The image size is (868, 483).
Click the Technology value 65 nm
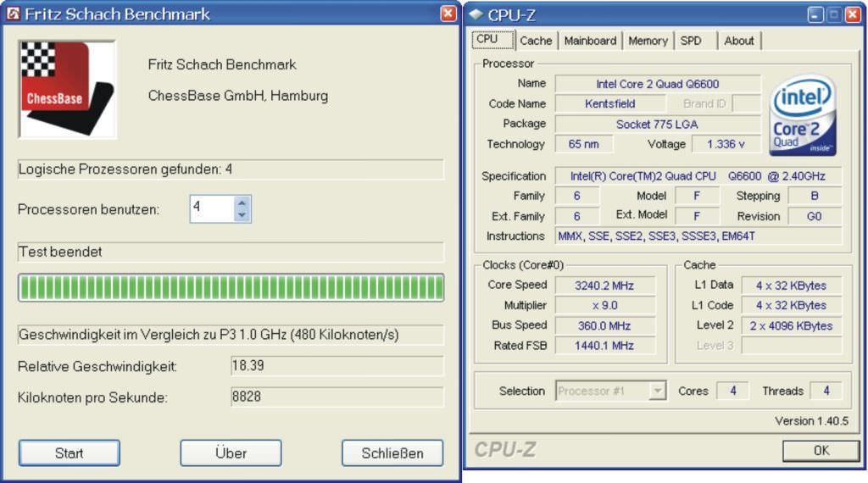584,144
